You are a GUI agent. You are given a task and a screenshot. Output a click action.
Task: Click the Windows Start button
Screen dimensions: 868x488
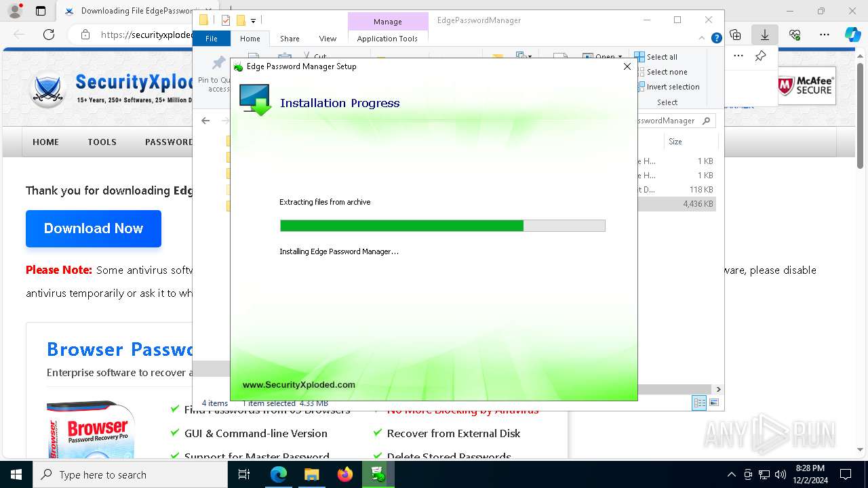pos(16,474)
